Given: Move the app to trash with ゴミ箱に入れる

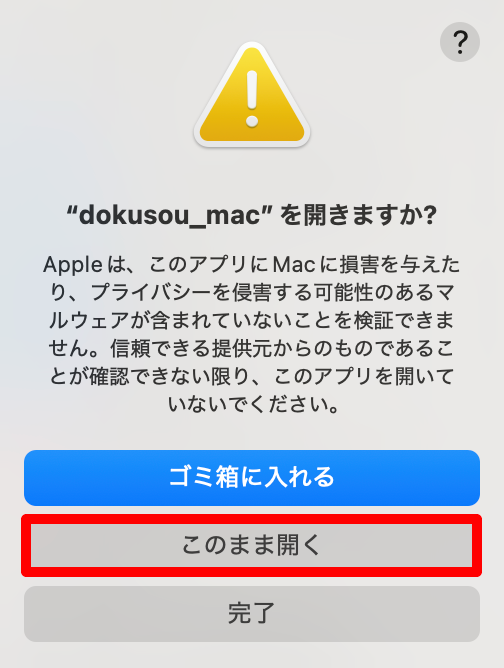Looking at the screenshot, I should pos(252,478).
